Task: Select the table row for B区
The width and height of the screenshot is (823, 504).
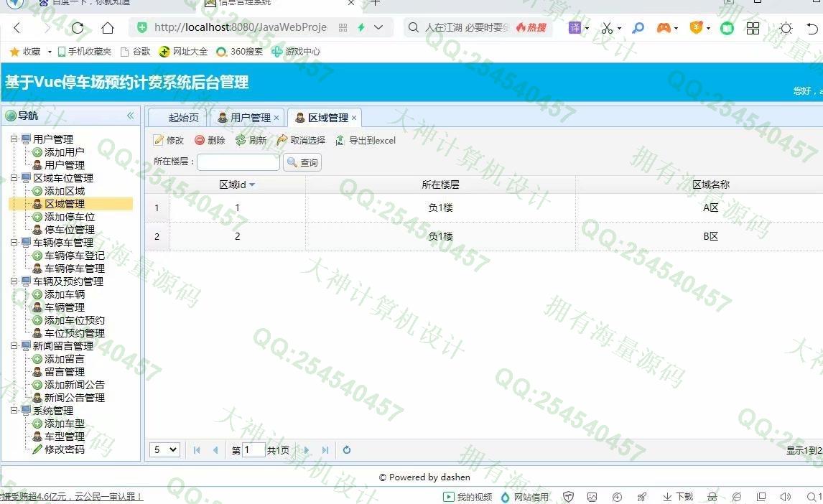Action: (484, 236)
